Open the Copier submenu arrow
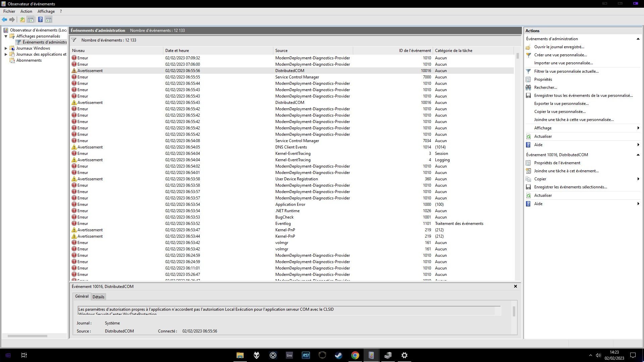The image size is (644, 362). [x=638, y=179]
